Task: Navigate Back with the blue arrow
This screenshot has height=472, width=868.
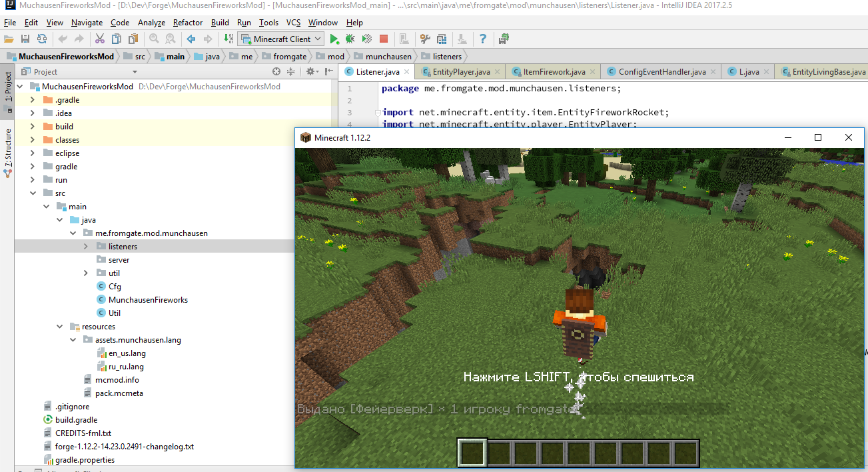Action: coord(191,39)
